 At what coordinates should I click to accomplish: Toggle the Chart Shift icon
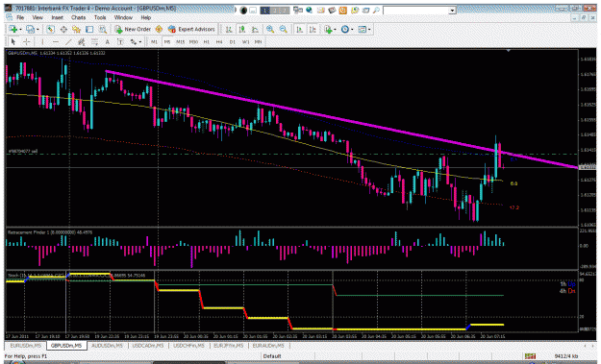point(313,29)
